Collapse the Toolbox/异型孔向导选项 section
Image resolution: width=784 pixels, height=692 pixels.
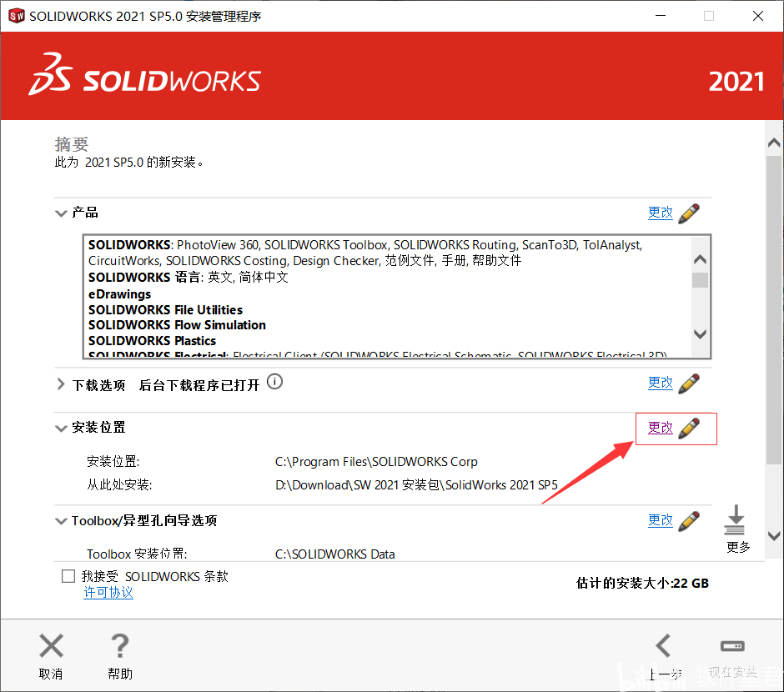61,522
